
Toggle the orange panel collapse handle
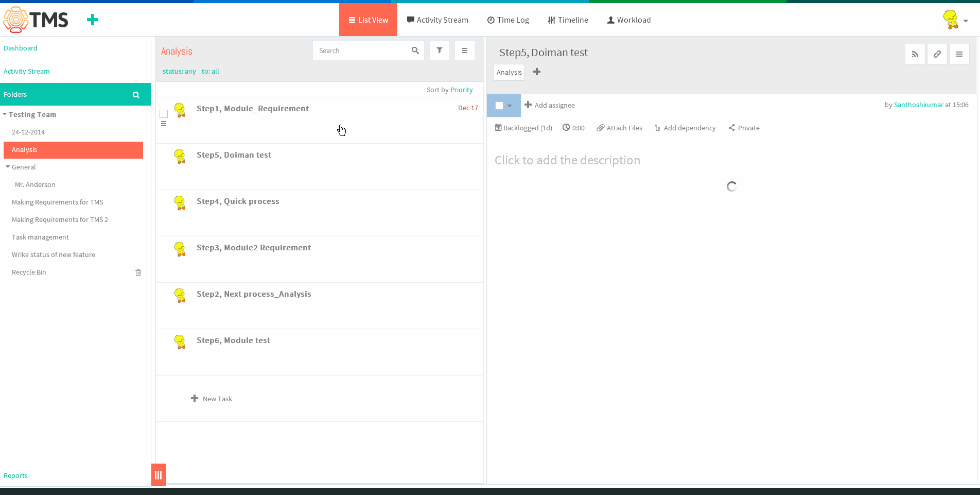[159, 475]
